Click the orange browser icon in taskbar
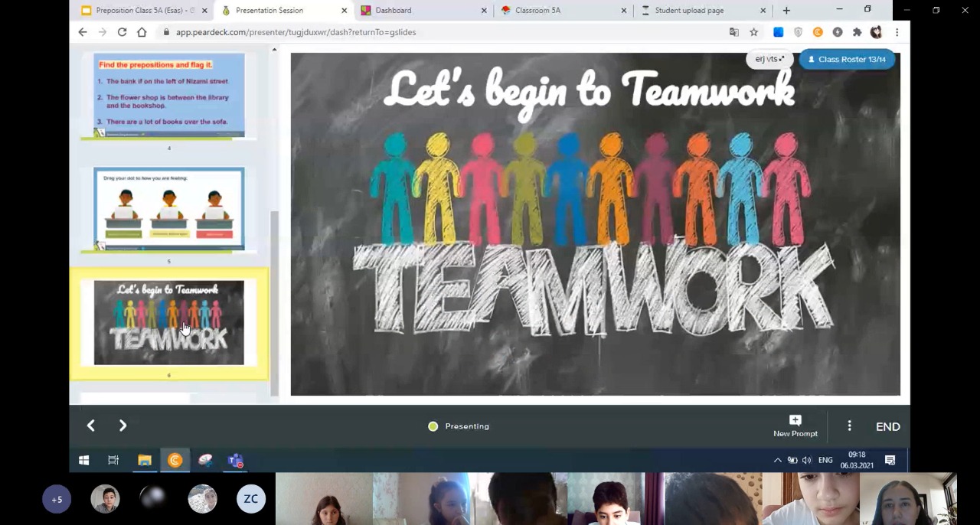 coord(175,460)
